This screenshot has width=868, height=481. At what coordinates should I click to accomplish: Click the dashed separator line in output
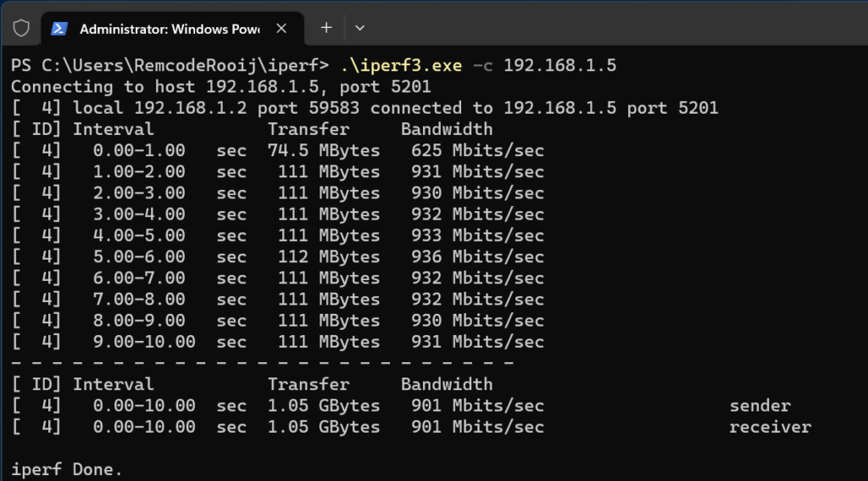click(263, 362)
